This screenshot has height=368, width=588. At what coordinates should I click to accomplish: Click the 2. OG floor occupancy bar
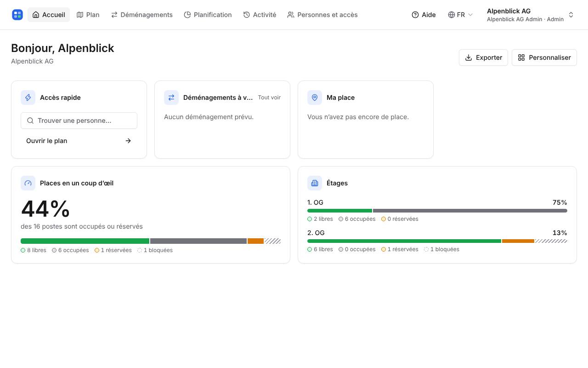437,241
